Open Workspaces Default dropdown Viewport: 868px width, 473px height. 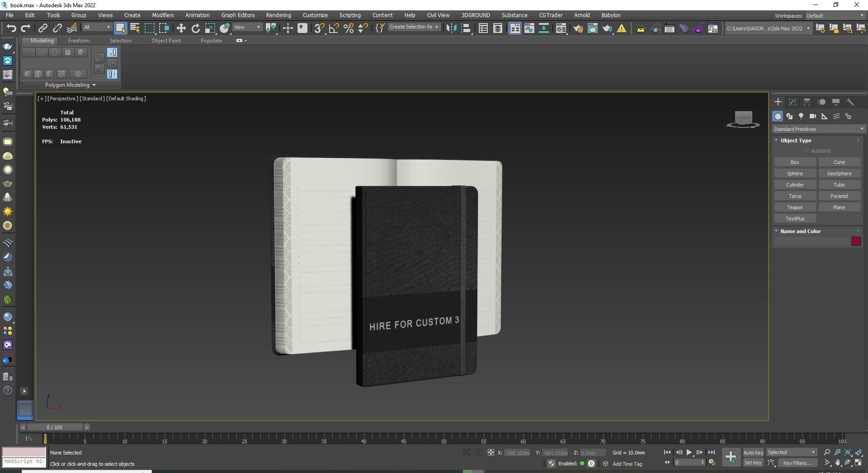[x=835, y=16]
